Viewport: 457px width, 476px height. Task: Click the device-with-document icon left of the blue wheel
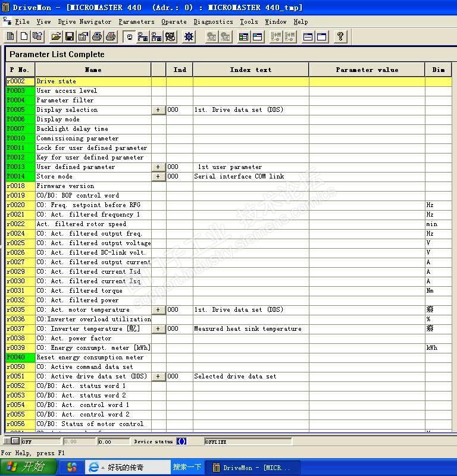point(170,37)
